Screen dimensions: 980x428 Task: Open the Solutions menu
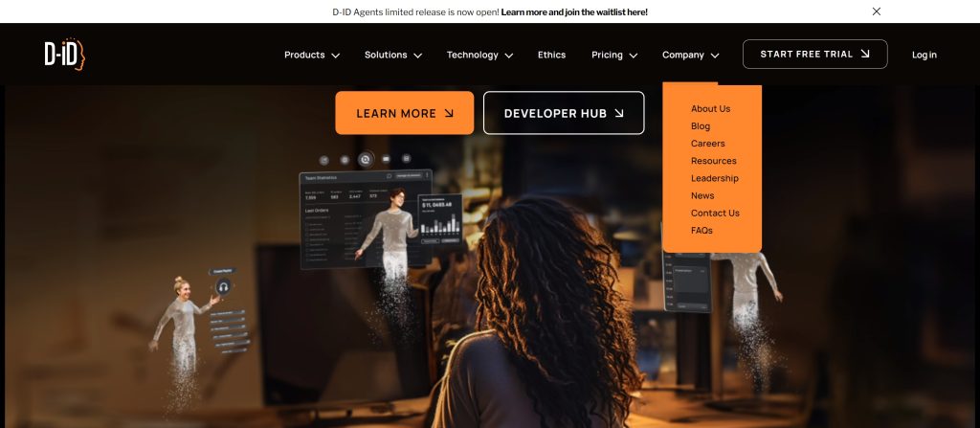point(386,55)
